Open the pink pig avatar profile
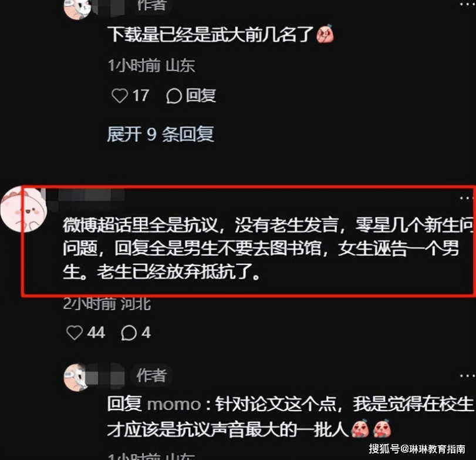Viewport: 476px width, 460px height. [23, 209]
